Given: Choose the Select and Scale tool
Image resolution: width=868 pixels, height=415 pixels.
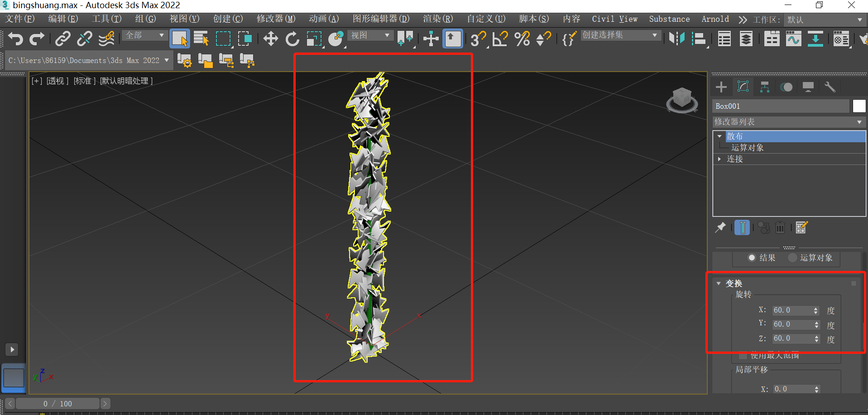Looking at the screenshot, I should pos(314,39).
